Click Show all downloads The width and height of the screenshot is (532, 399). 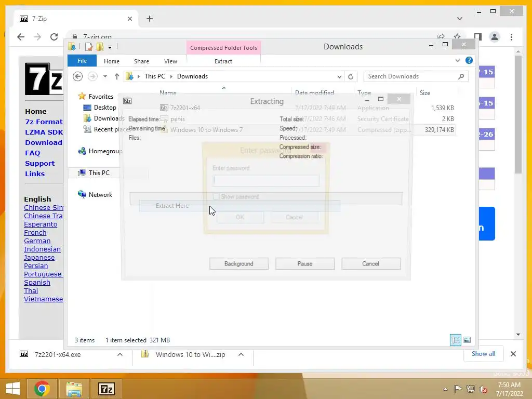click(484, 354)
